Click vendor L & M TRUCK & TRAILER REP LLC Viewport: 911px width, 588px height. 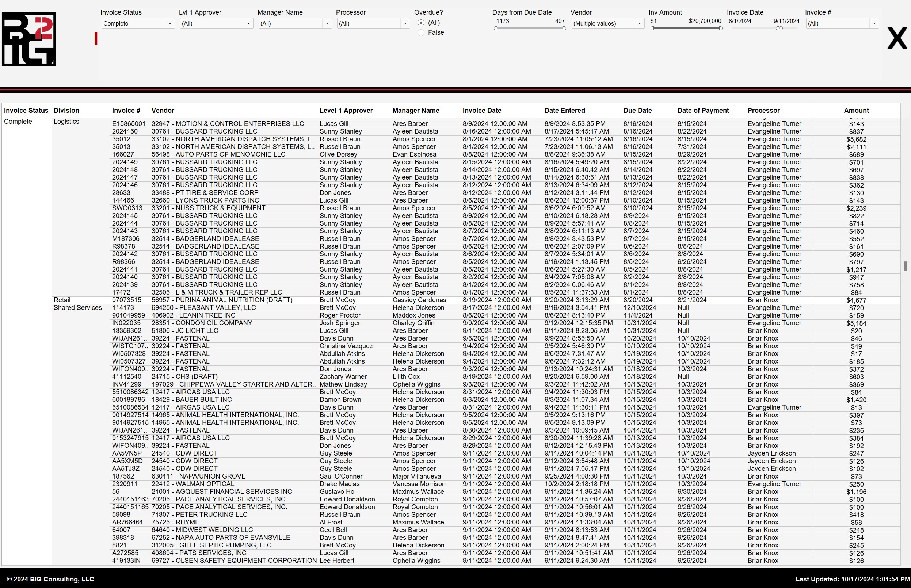pyautogui.click(x=217, y=292)
